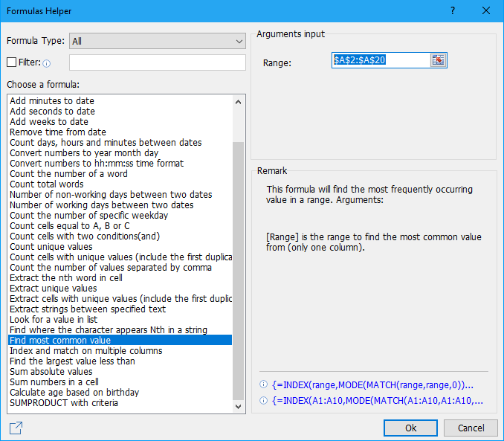The image size is (504, 441).
Task: Click the info icon next to Filter
Action: [47, 63]
